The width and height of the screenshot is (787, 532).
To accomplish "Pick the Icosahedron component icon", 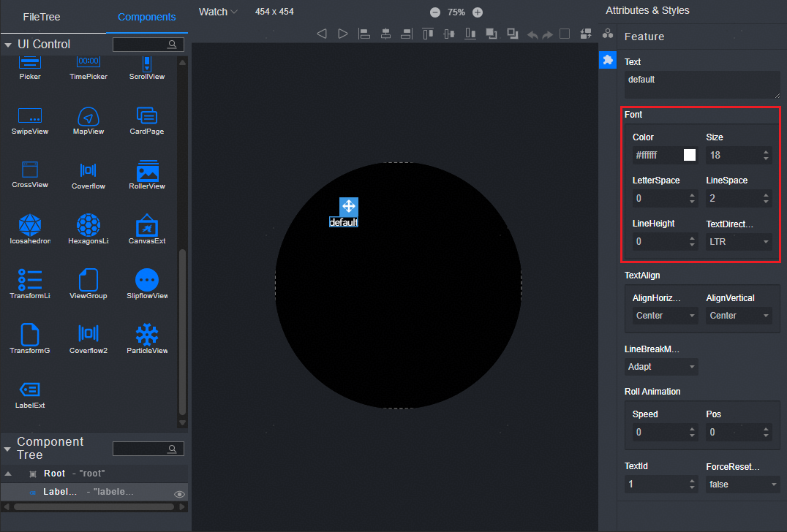I will (x=30, y=225).
